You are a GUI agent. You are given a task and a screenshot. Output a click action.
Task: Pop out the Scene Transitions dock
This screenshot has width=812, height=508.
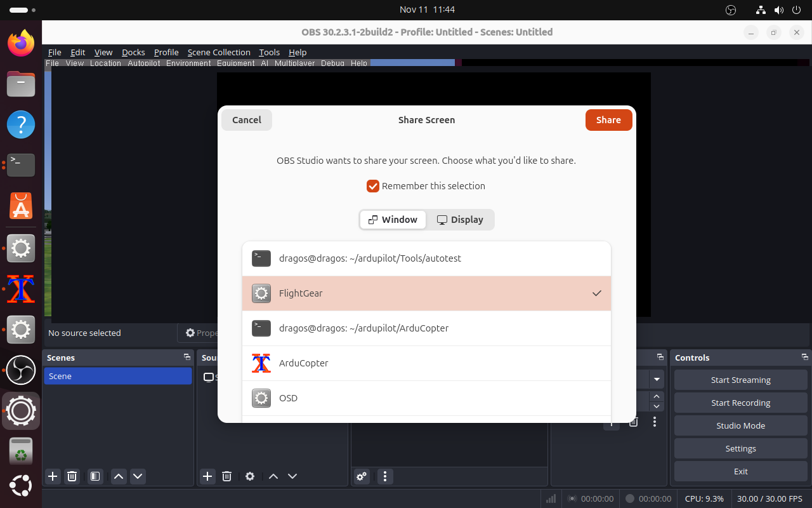pos(660,358)
